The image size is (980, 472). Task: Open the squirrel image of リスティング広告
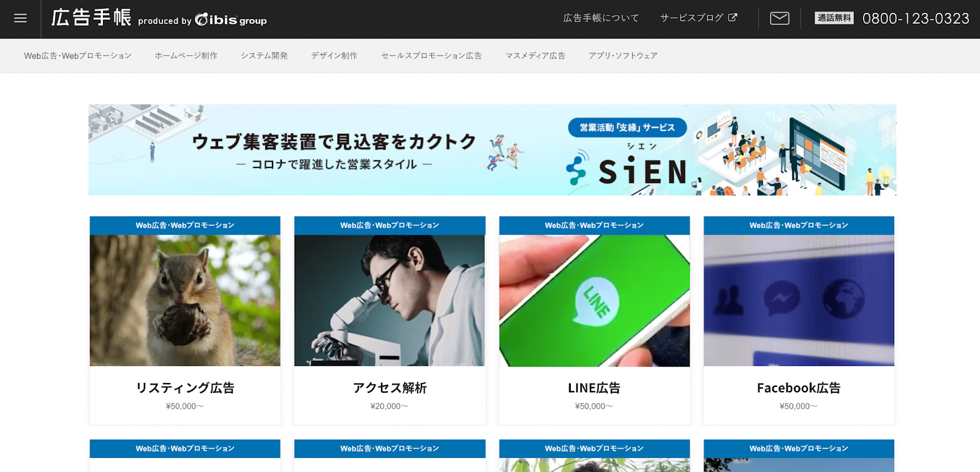185,300
